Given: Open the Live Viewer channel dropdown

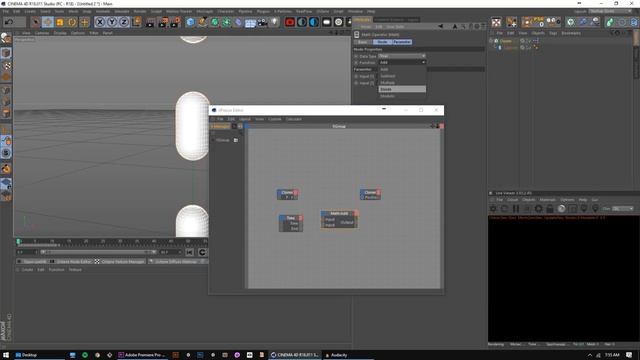Looking at the screenshot, I should click(622, 209).
